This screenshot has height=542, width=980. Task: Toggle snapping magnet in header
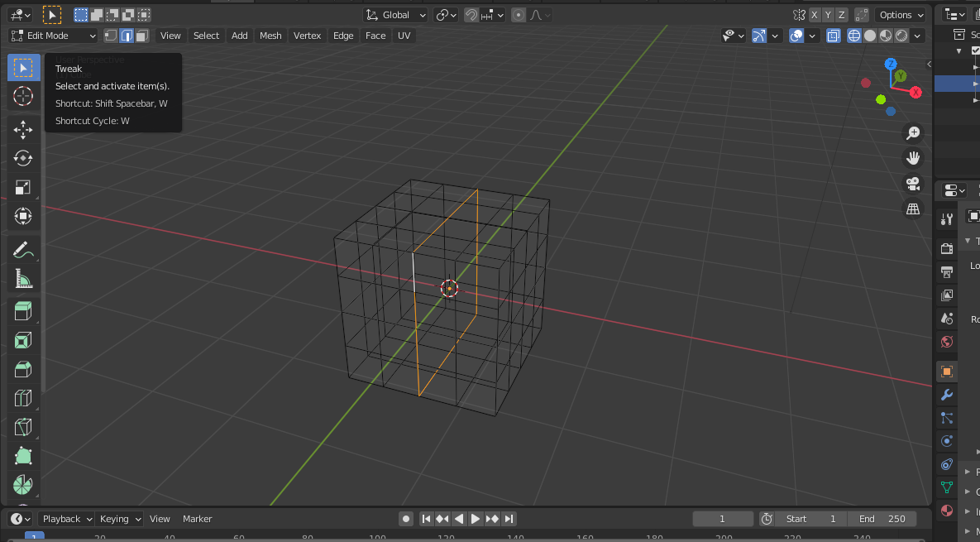tap(471, 15)
